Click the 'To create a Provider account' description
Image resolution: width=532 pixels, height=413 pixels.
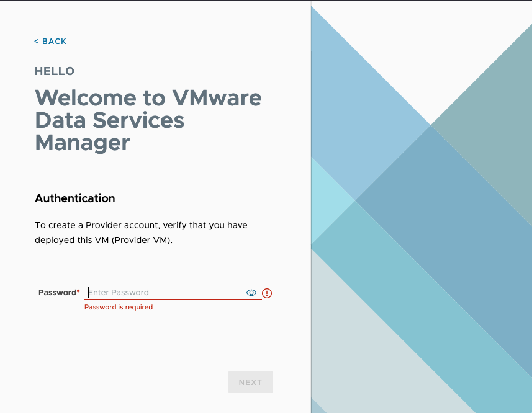141,233
